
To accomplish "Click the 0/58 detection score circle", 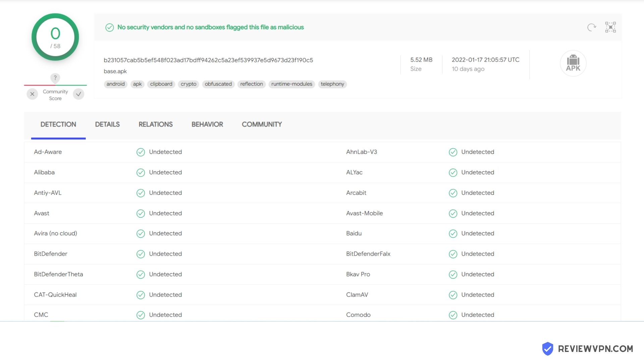I will pos(55,37).
